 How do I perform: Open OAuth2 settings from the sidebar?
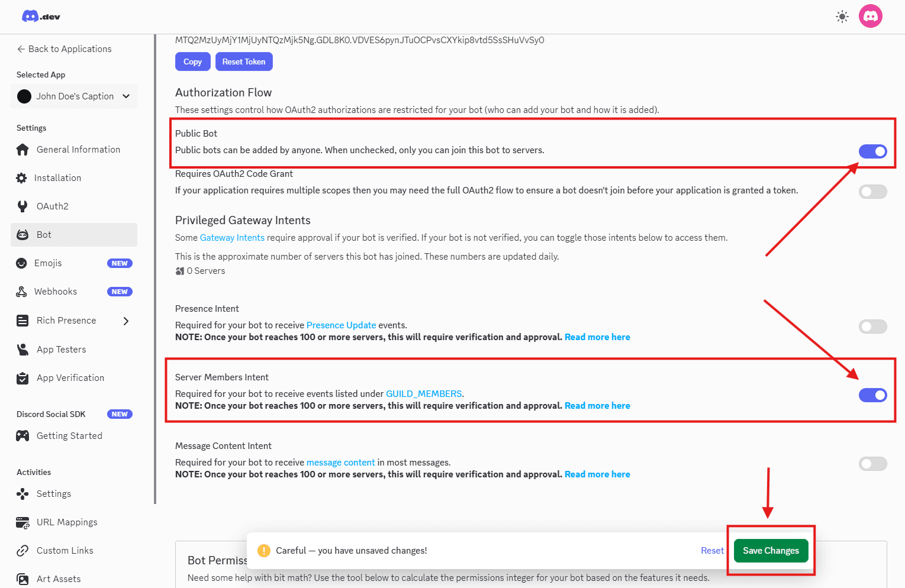tap(53, 206)
